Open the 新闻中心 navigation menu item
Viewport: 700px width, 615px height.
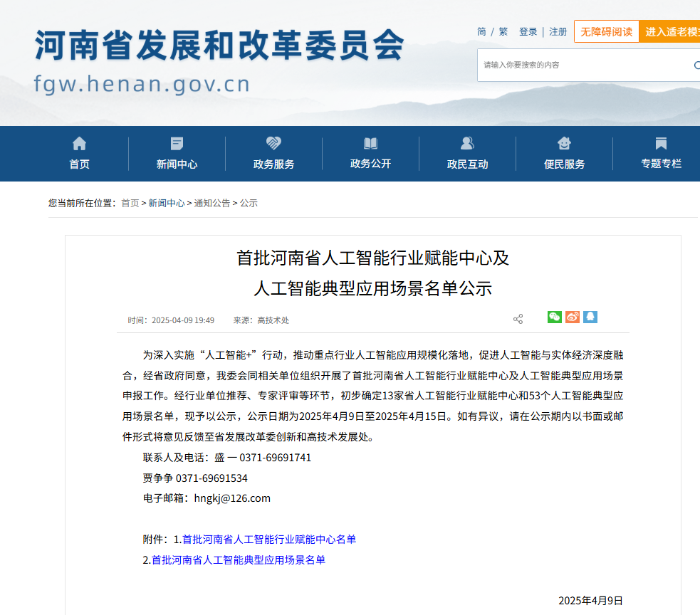click(177, 153)
